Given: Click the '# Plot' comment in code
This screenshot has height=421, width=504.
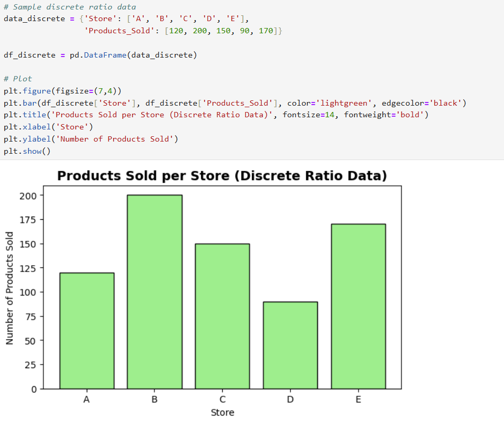Looking at the screenshot, I should (17, 79).
